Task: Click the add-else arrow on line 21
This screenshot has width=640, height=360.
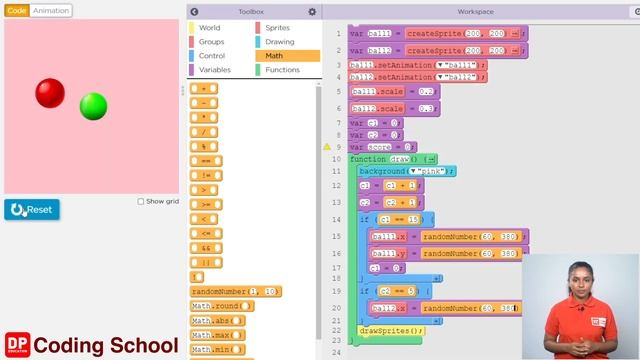Action: coord(437,321)
